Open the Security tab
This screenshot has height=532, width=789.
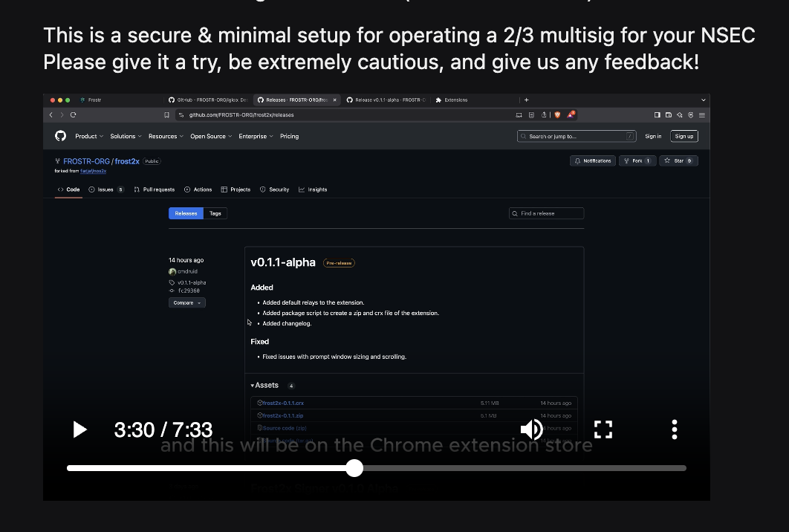click(x=274, y=189)
